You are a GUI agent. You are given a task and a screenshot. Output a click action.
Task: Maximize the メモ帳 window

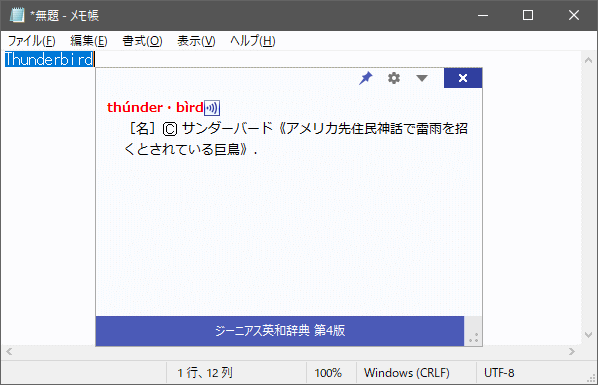click(x=528, y=15)
